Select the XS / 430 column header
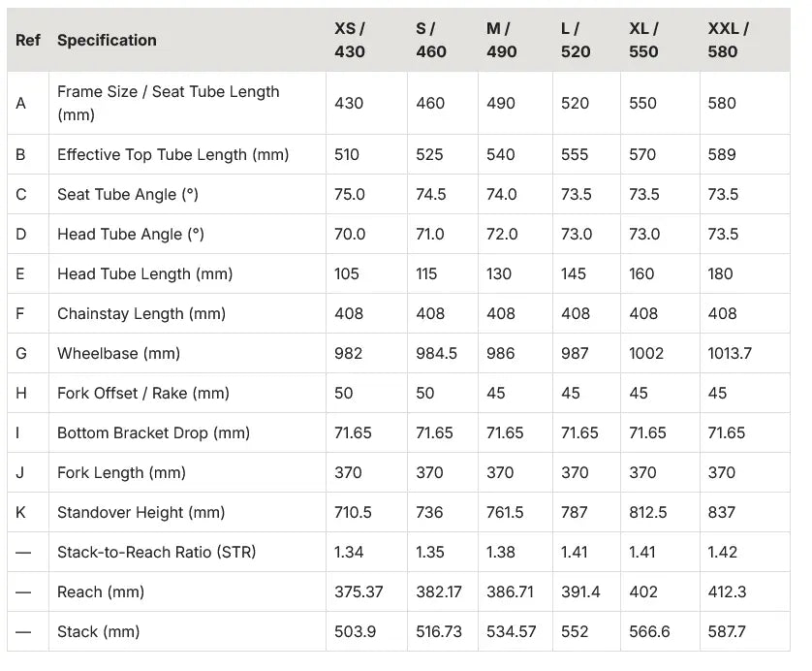This screenshot has height=671, width=812. coord(350,40)
